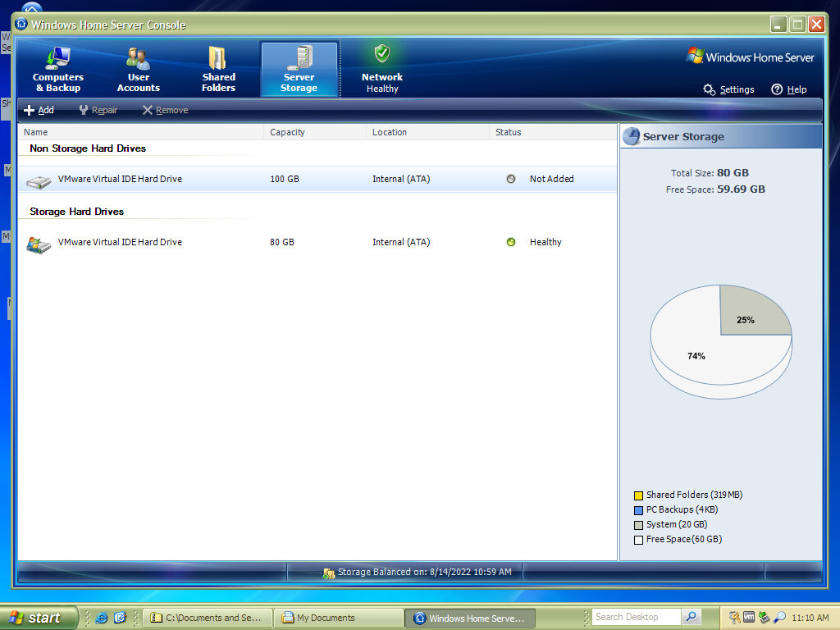Screen dimensions: 840x630
Task: Open Help with the question mark icon
Action: (x=777, y=89)
